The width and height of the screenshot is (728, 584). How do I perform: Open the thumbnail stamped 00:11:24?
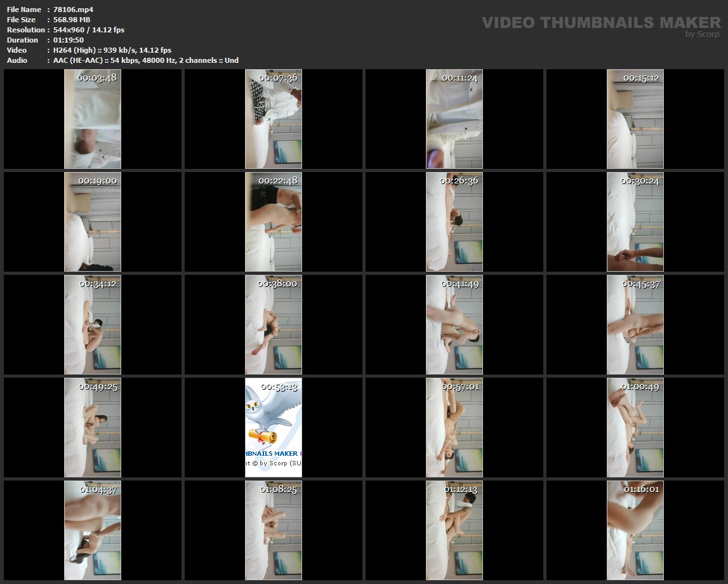point(454,119)
